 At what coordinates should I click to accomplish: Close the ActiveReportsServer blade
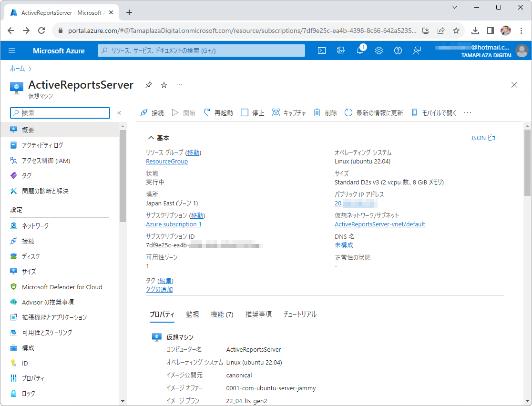tap(514, 85)
